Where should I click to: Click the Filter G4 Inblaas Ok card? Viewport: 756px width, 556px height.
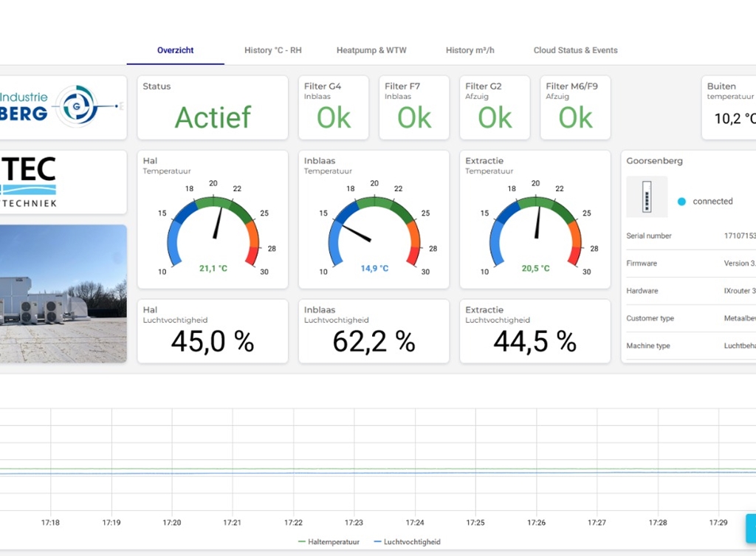pyautogui.click(x=334, y=108)
